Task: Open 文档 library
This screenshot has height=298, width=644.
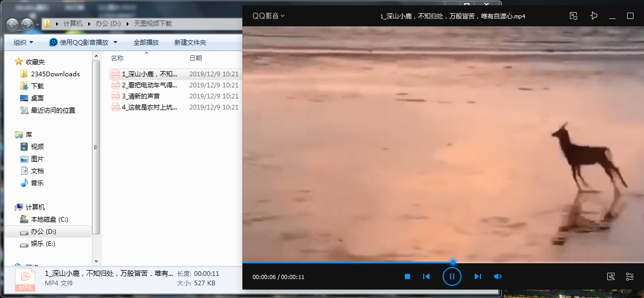Action: [x=37, y=171]
